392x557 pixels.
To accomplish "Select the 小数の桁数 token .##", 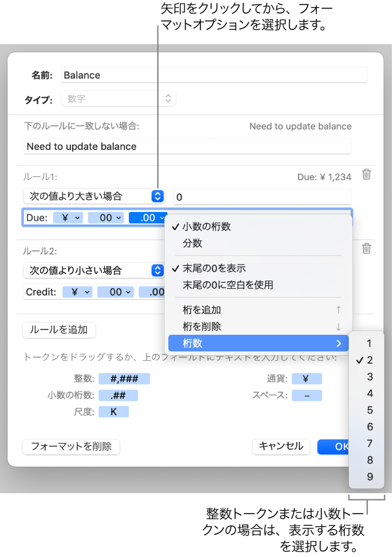I will (x=119, y=395).
